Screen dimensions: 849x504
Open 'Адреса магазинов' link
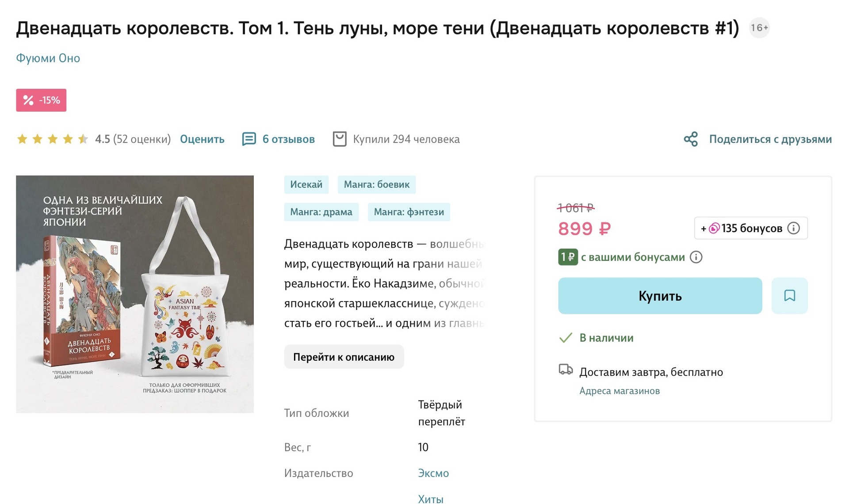619,391
